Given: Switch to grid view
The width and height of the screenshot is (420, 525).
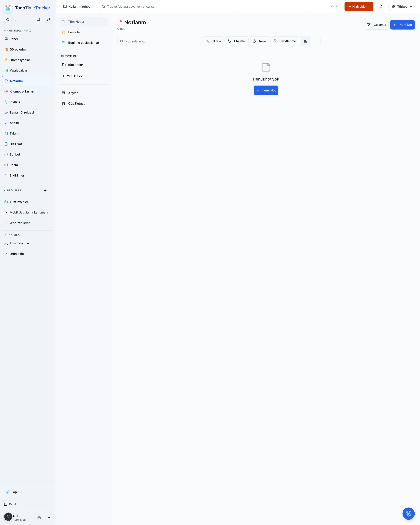Looking at the screenshot, I should point(306,41).
